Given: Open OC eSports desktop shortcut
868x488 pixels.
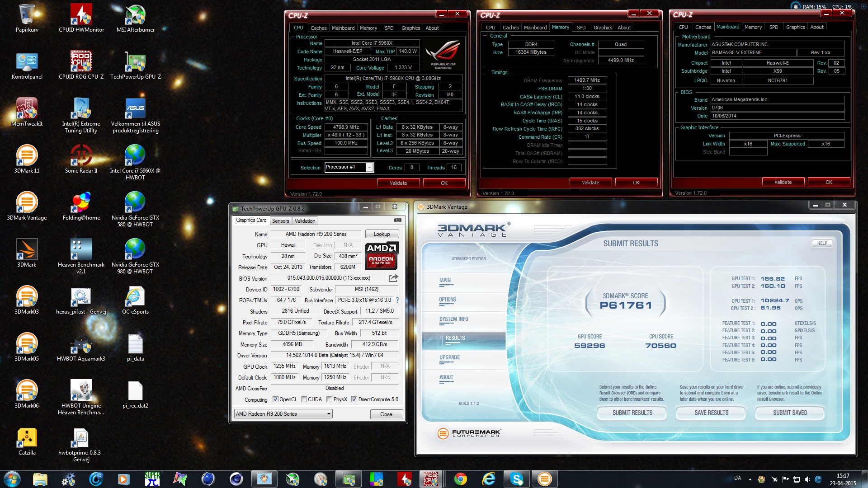Looking at the screenshot, I should [x=136, y=300].
